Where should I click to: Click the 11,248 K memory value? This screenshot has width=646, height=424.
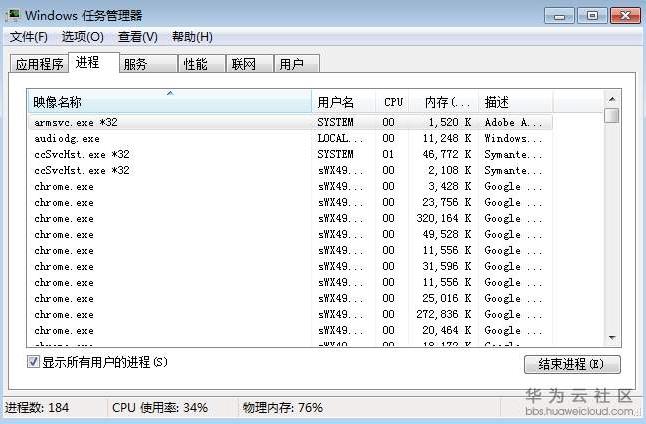pos(447,138)
